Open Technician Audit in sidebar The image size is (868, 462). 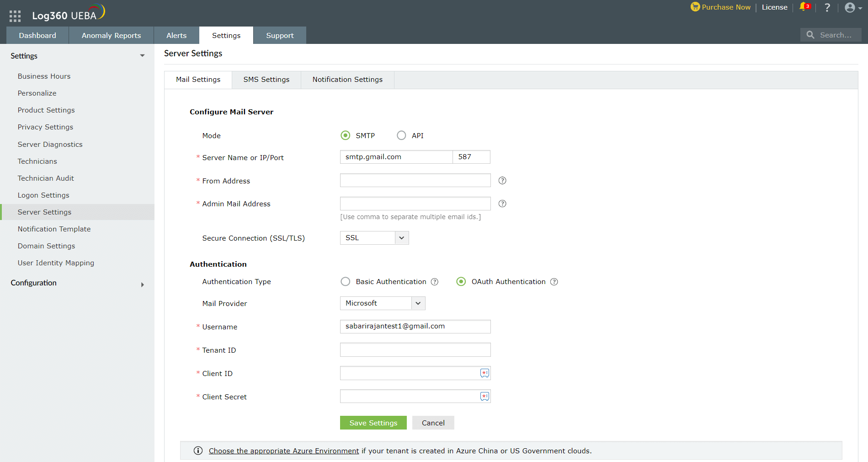(x=46, y=178)
